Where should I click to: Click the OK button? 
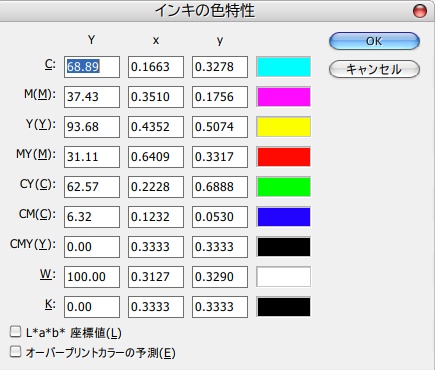coord(374,41)
